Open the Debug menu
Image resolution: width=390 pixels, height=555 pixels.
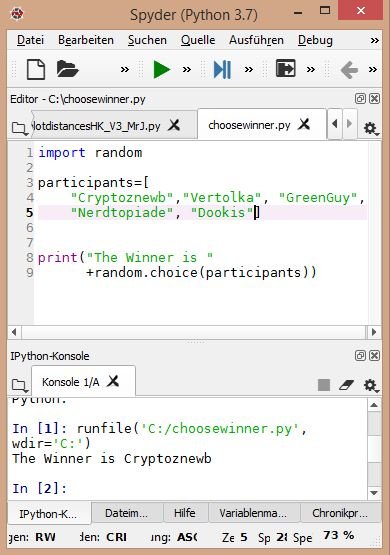point(315,40)
